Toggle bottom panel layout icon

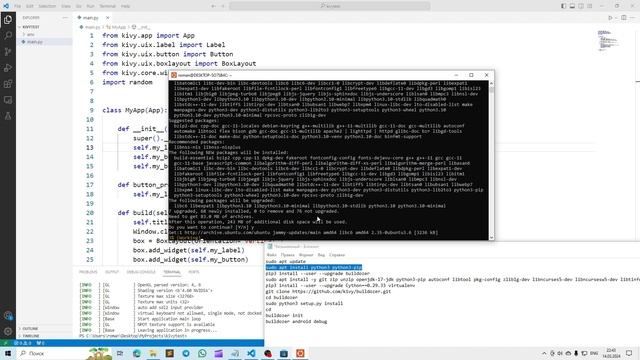(572, 6)
